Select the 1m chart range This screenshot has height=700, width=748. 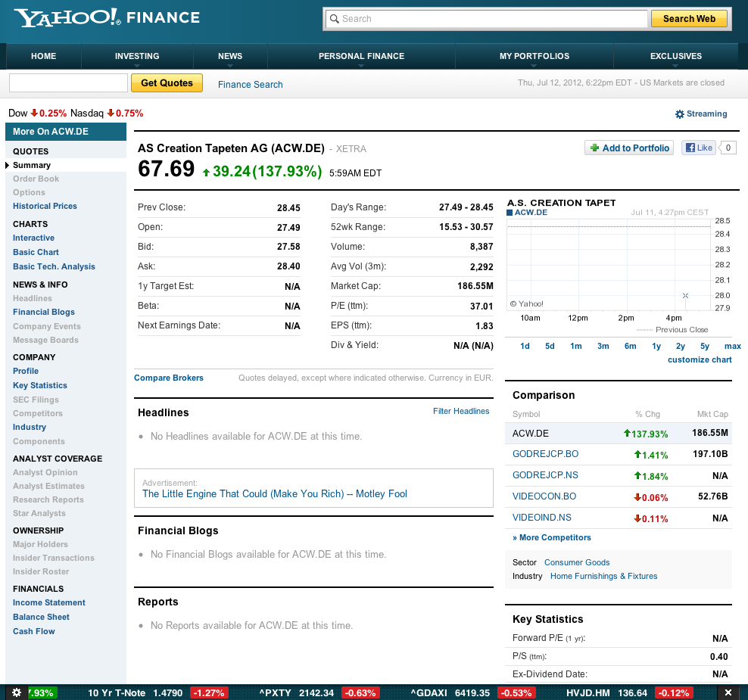576,346
